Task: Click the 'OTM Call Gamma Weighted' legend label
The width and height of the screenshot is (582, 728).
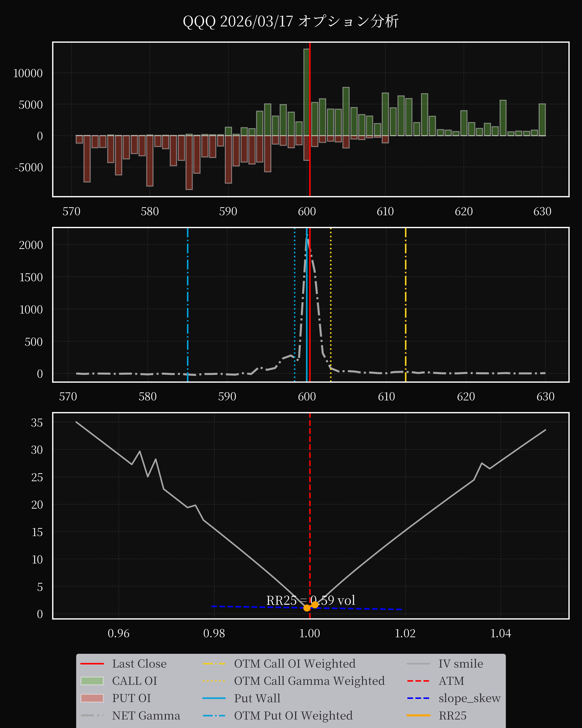Action: [309, 681]
